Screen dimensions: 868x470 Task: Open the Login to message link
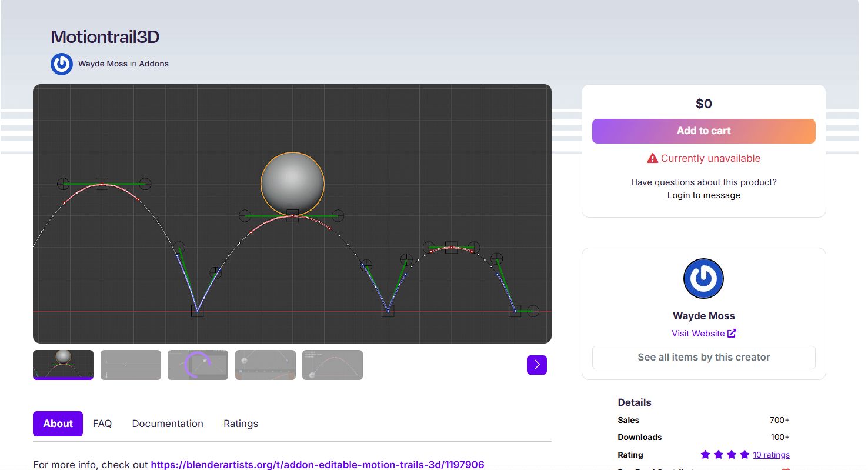point(704,195)
